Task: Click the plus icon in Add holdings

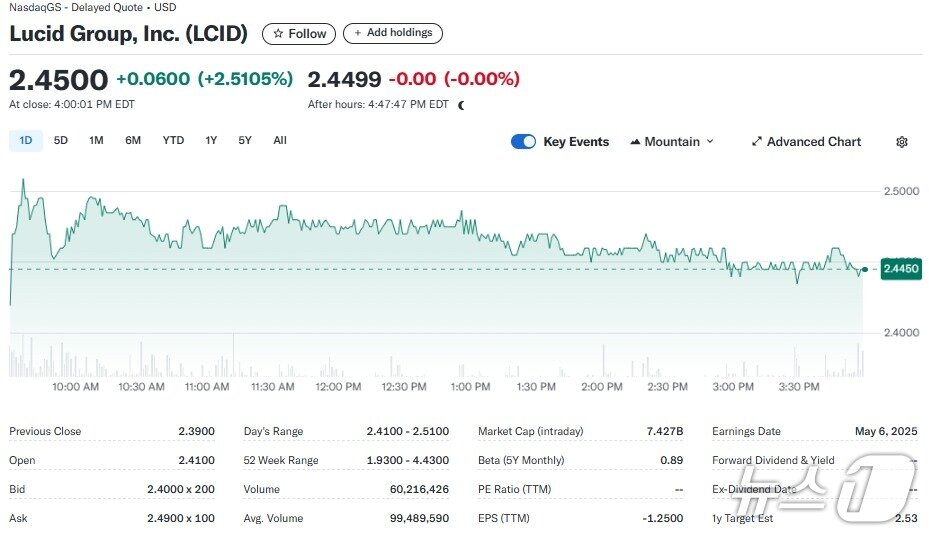Action: click(357, 33)
